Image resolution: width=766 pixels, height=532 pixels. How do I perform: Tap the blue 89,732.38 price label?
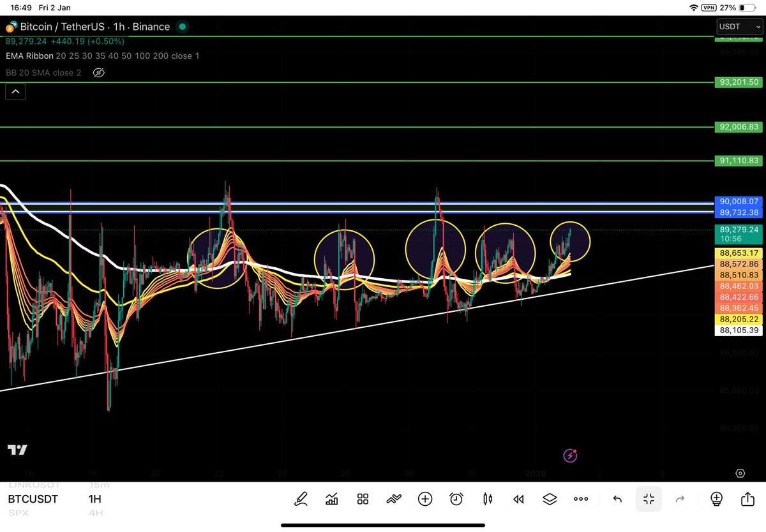[x=739, y=212]
